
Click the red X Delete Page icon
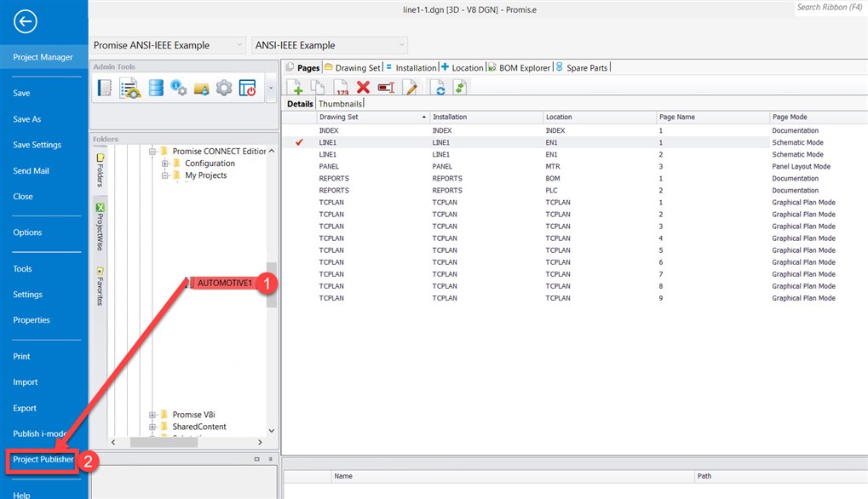pyautogui.click(x=363, y=87)
